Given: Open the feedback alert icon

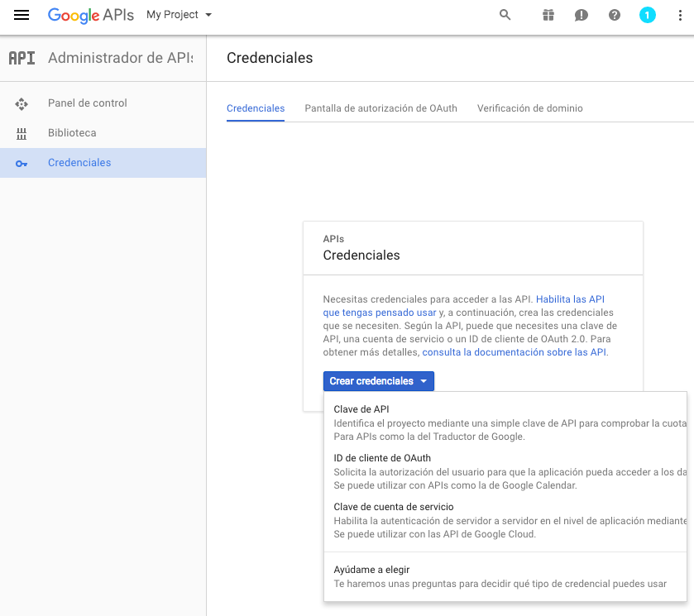Looking at the screenshot, I should pos(582,15).
